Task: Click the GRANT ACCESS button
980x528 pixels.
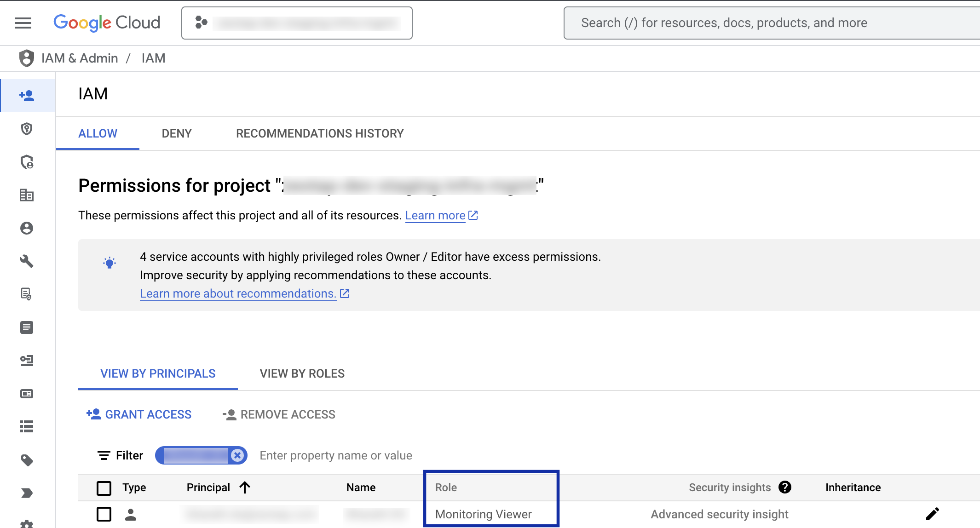Action: 139,414
